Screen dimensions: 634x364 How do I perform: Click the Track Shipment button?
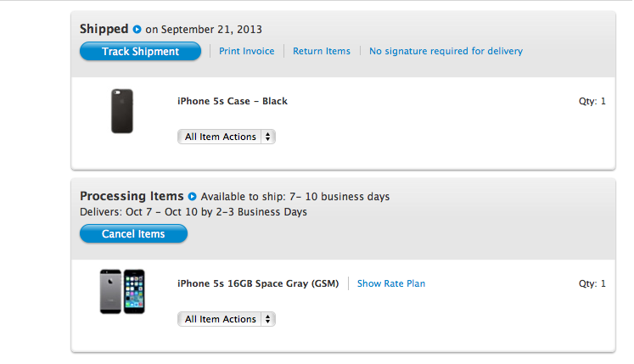(x=140, y=52)
